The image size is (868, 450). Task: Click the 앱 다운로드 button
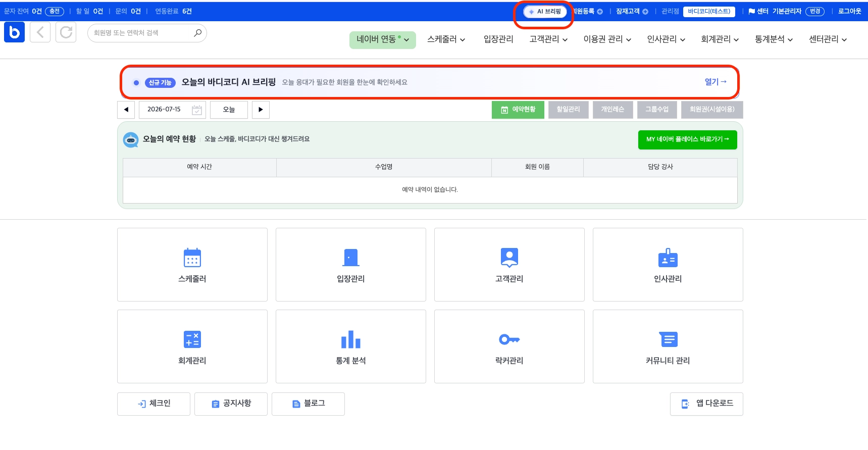706,404
